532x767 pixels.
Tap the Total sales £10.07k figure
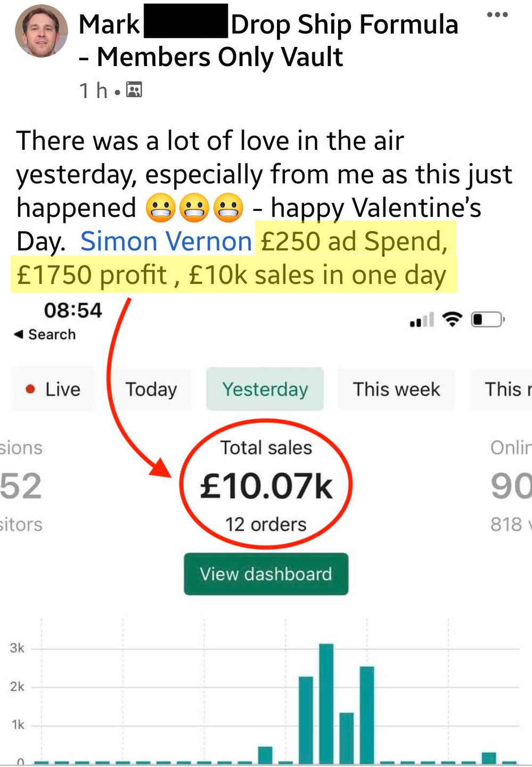pos(266,486)
